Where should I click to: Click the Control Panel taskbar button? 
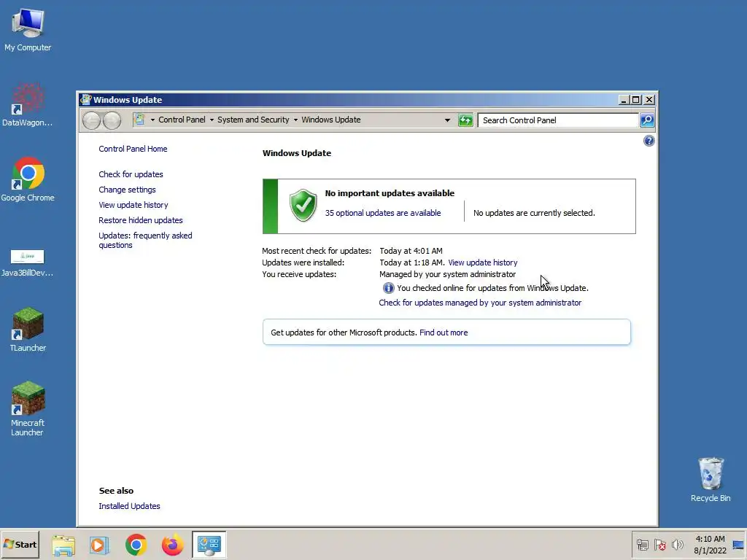209,545
